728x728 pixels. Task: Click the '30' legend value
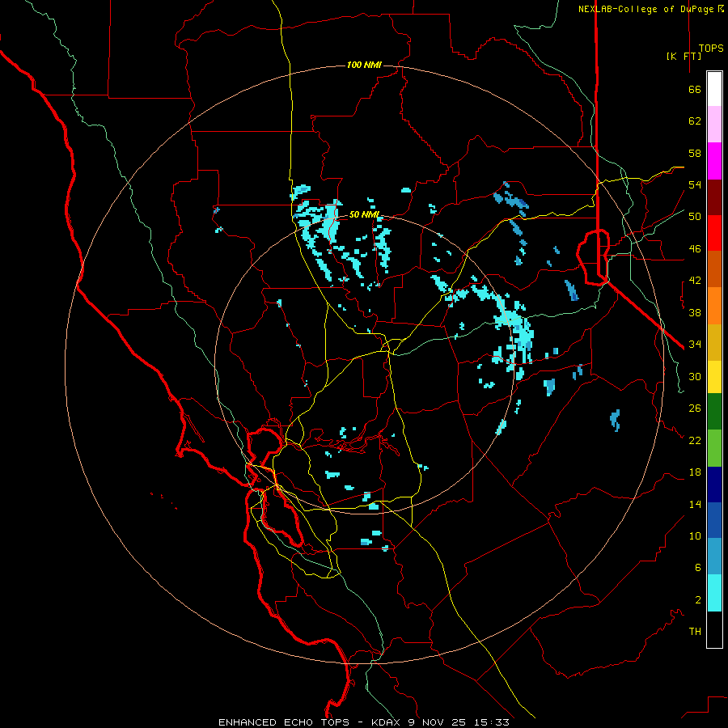pyautogui.click(x=695, y=376)
